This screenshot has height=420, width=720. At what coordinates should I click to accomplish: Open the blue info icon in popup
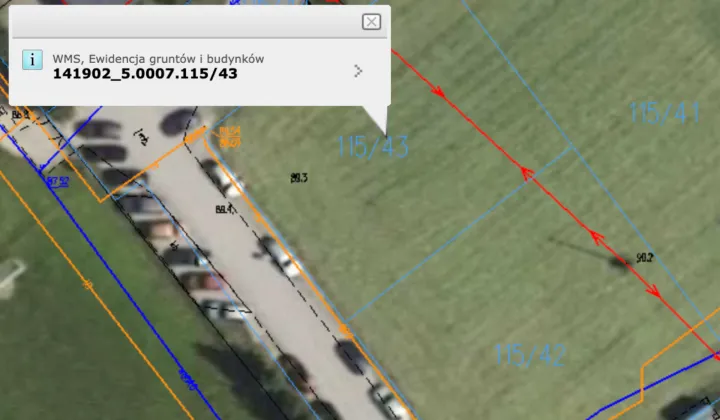pos(33,60)
